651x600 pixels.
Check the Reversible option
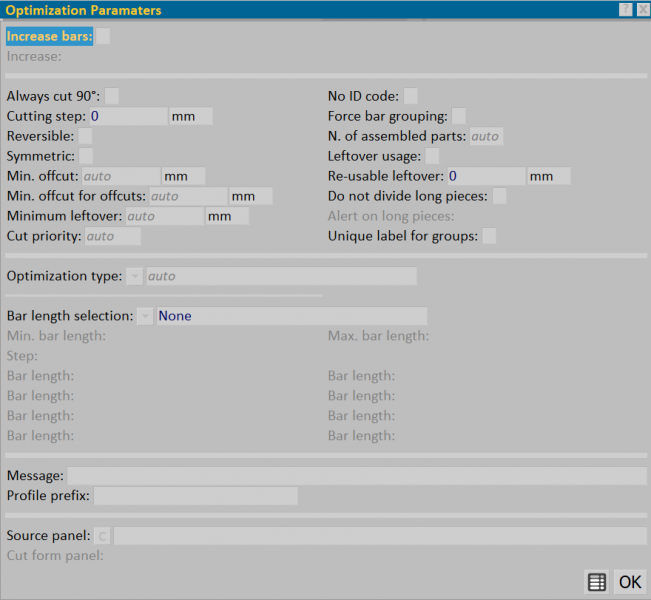click(86, 136)
